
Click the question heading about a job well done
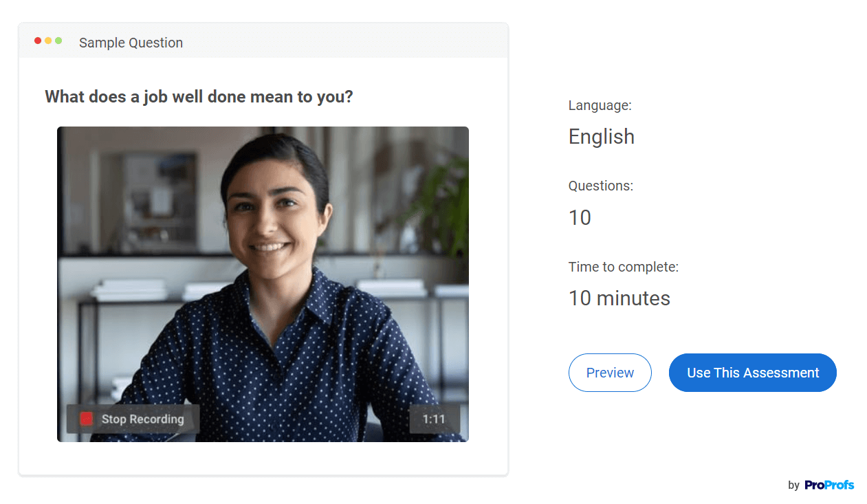[x=199, y=96]
